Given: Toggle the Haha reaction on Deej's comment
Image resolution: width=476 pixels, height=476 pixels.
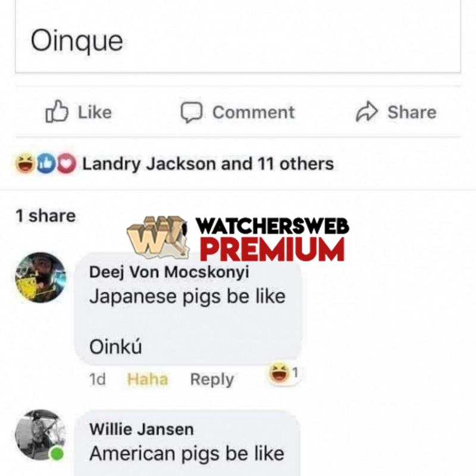Looking at the screenshot, I should [x=148, y=379].
